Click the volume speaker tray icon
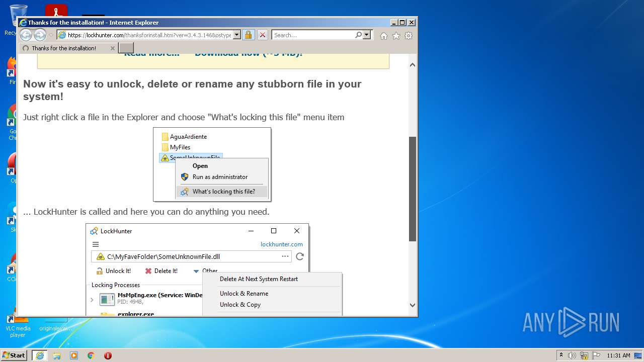Viewport: 644px width, 362px height. pos(572,355)
